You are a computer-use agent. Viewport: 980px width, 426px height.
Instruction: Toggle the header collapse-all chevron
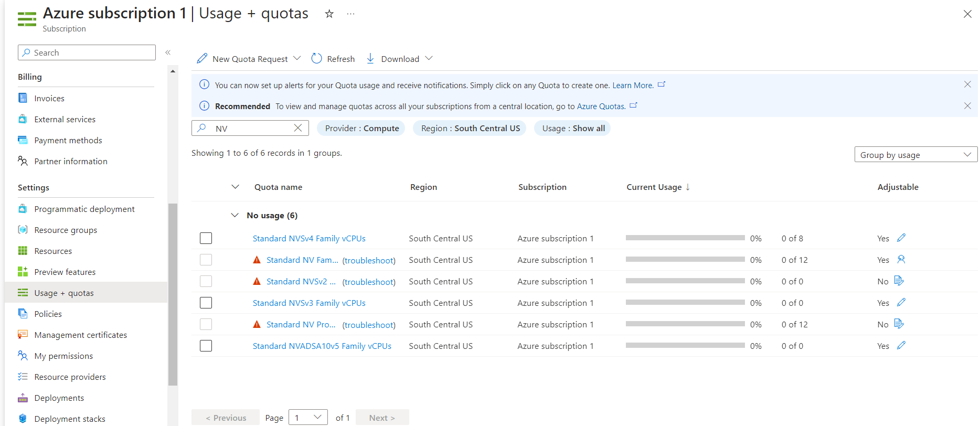235,187
